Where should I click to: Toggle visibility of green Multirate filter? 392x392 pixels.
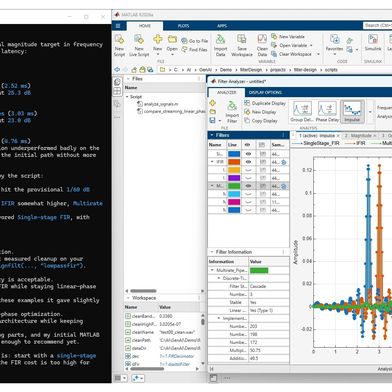click(x=248, y=186)
